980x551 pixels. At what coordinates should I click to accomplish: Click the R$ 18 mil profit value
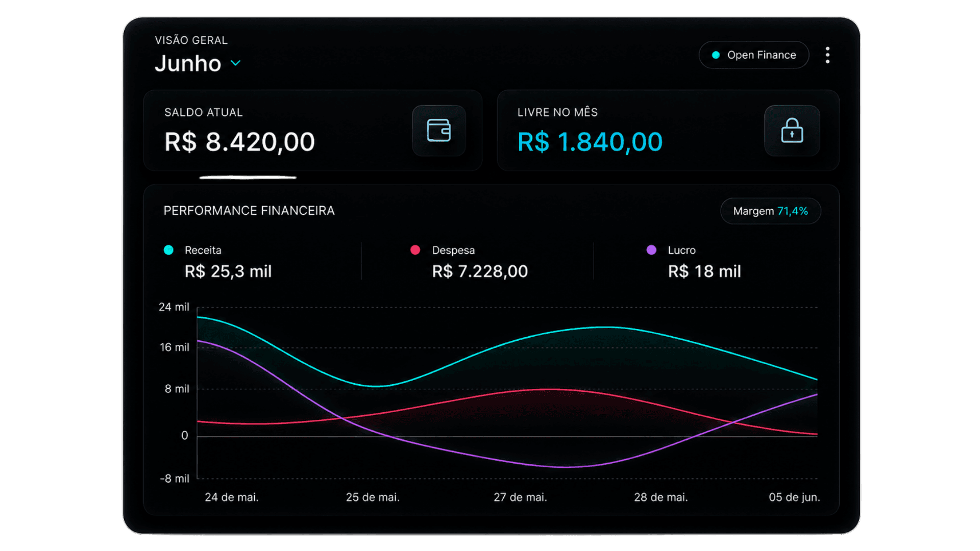704,271
